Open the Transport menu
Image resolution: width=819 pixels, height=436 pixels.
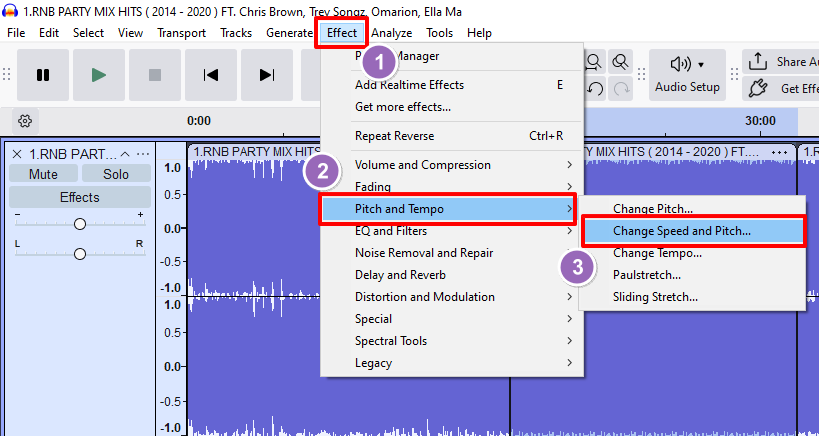click(182, 33)
